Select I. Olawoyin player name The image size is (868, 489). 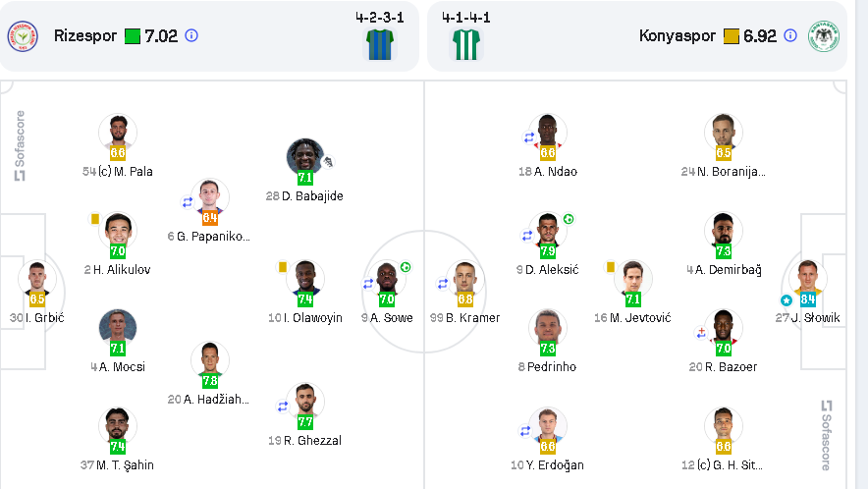click(x=305, y=318)
